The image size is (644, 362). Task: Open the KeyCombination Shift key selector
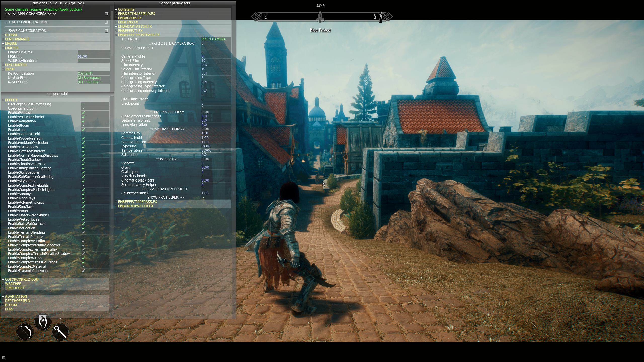pyautogui.click(x=94, y=73)
